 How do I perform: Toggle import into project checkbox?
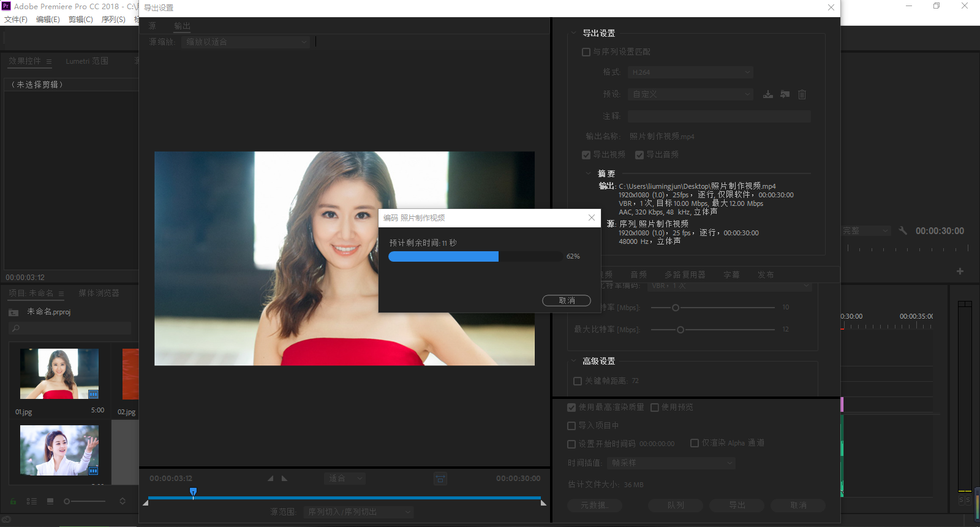571,426
